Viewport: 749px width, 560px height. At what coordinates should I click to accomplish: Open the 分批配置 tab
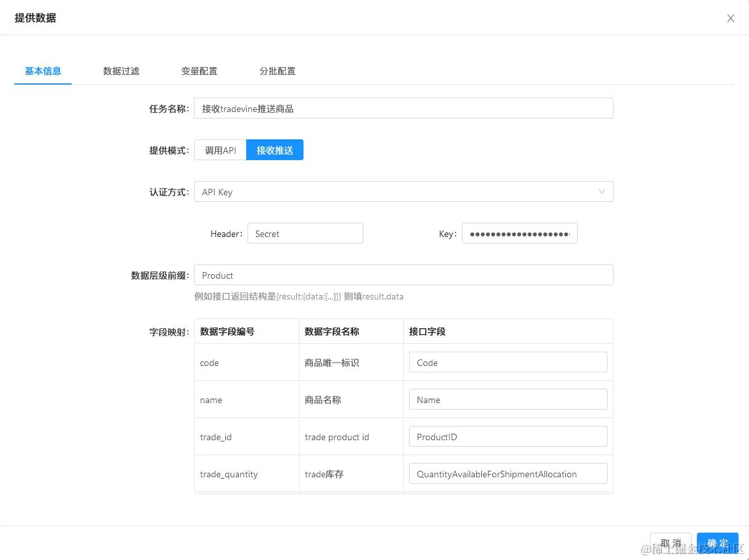point(277,71)
